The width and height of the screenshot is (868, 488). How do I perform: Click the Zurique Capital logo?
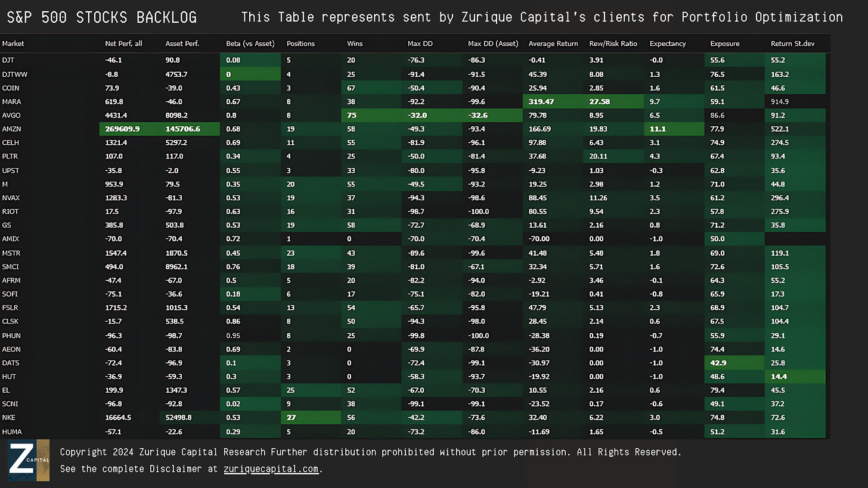click(29, 460)
